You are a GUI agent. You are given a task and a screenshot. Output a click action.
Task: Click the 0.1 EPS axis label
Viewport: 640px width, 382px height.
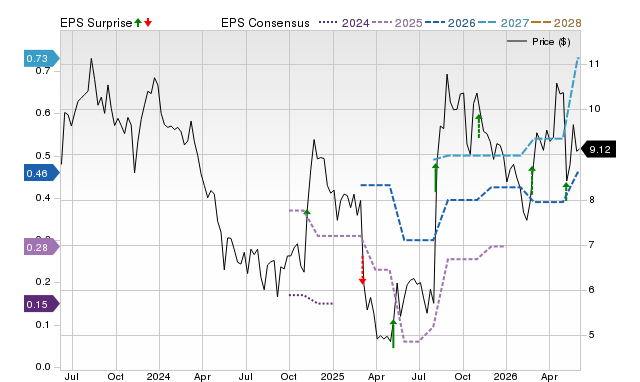pyautogui.click(x=43, y=325)
